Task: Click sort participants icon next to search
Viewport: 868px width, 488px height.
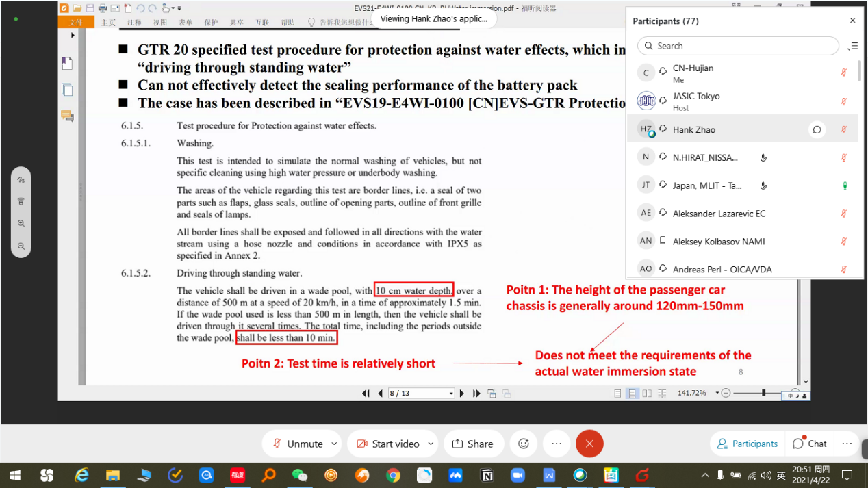Action: point(852,46)
